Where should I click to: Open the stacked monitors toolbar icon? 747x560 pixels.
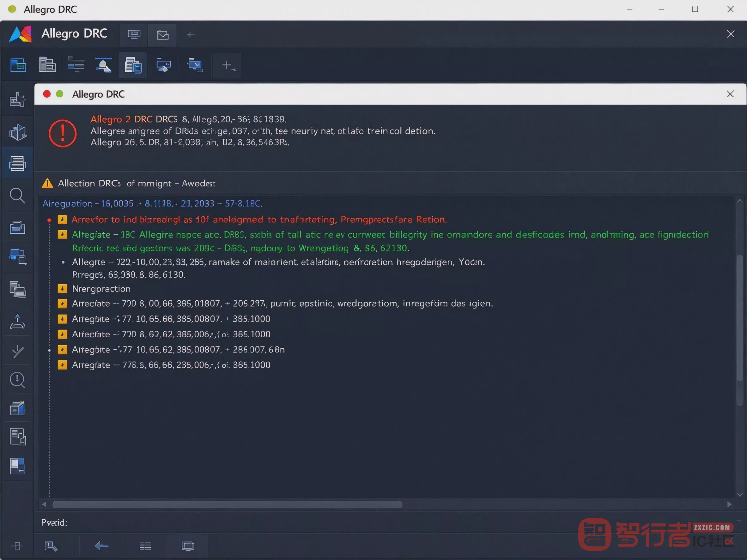tap(195, 65)
